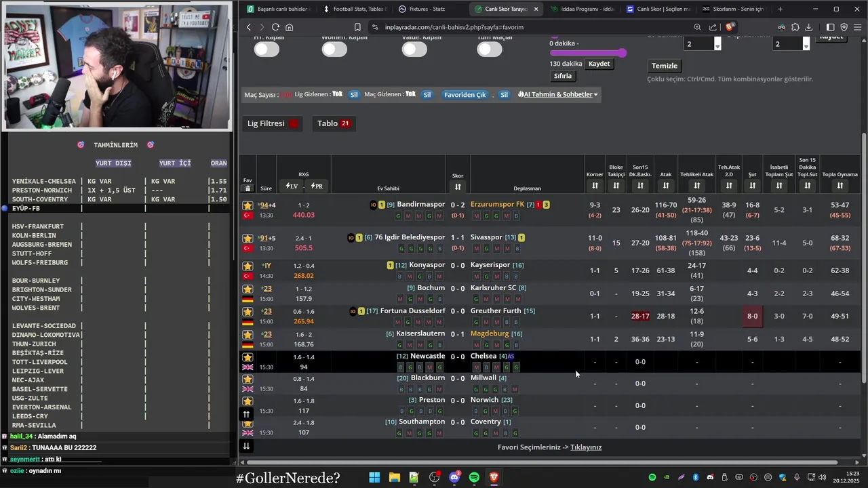Toggle the Value. Kapalı switch
The height and width of the screenshot is (488, 868).
pos(414,49)
